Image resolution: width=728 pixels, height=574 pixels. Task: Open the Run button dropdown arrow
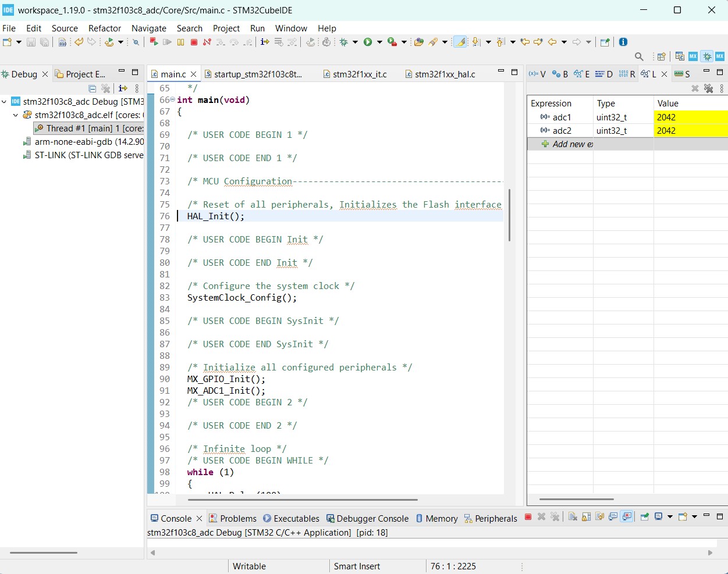[x=379, y=42]
